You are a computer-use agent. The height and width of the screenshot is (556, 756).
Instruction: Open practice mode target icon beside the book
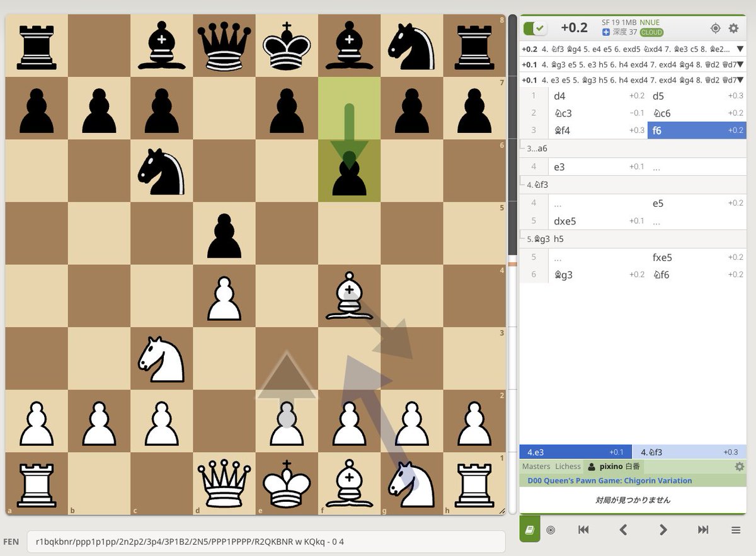coord(551,530)
